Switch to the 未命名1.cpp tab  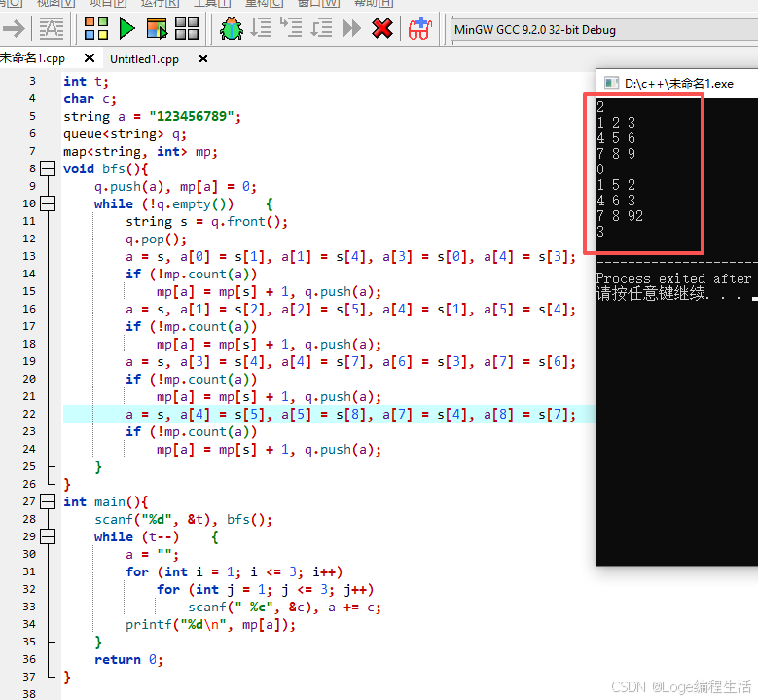pyautogui.click(x=33, y=58)
